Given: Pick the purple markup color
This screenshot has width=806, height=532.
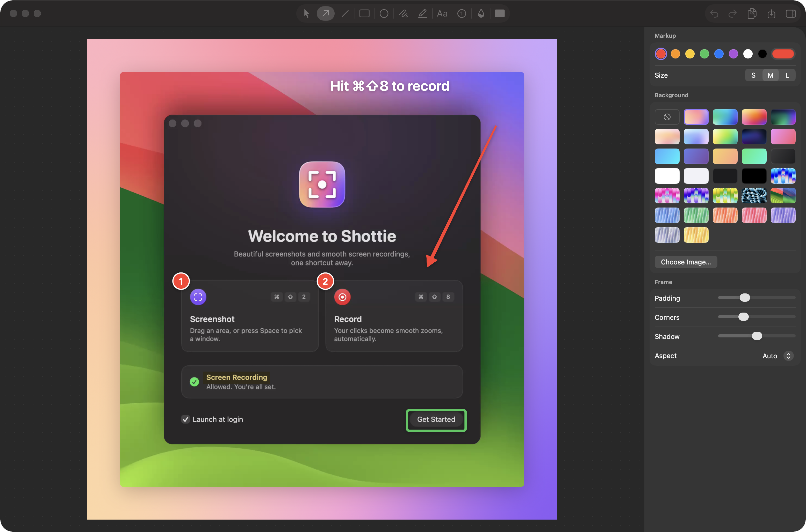Looking at the screenshot, I should 733,54.
